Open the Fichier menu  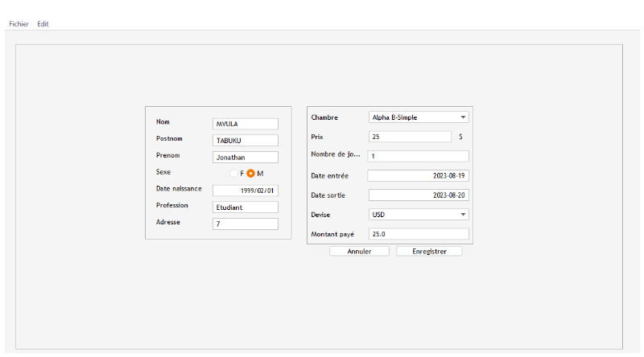pyautogui.click(x=19, y=24)
